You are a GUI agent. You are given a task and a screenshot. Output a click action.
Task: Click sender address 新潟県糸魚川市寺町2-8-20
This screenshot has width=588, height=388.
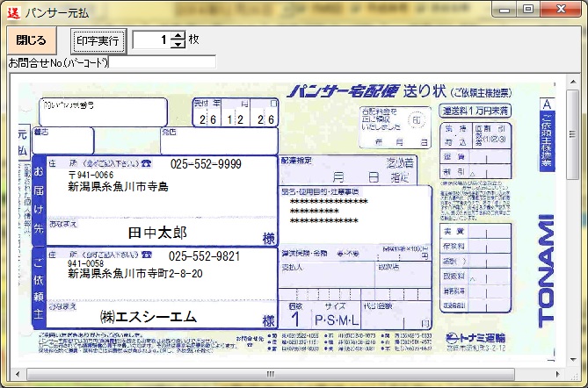tap(135, 274)
